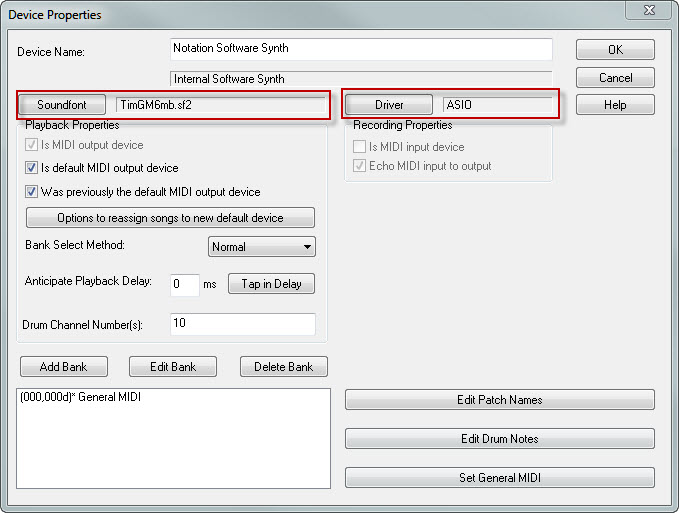
Task: Open Edit Patch Names
Action: click(x=499, y=400)
